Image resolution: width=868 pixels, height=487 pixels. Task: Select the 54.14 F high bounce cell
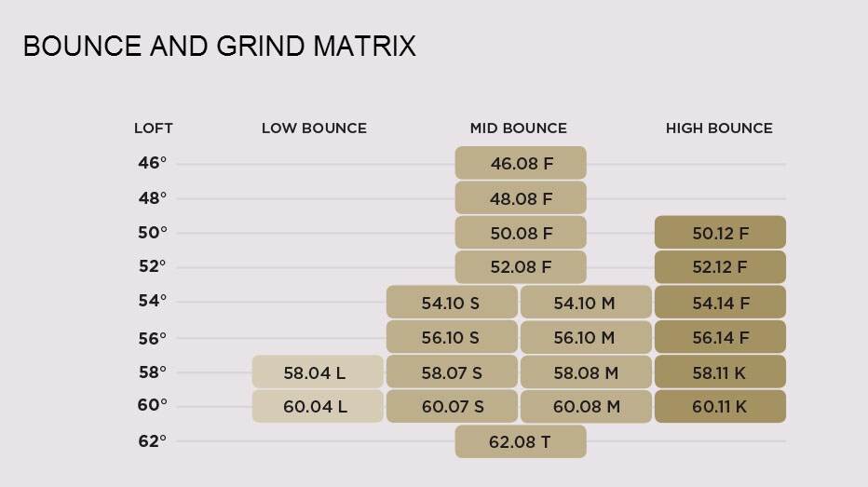pos(720,303)
